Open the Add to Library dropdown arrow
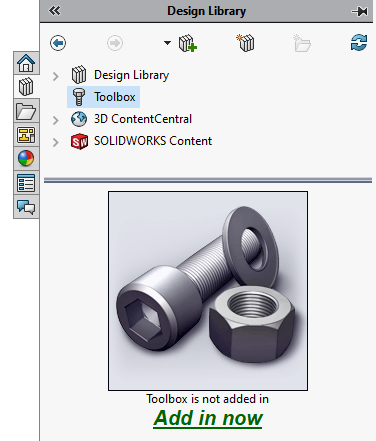This screenshot has width=376, height=441. coord(167,43)
